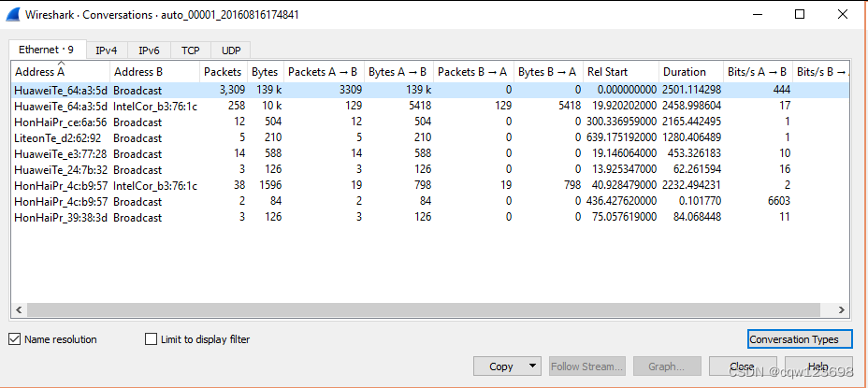Open the TCP conversations tab
Image resolution: width=868 pixels, height=388 pixels.
coord(191,50)
